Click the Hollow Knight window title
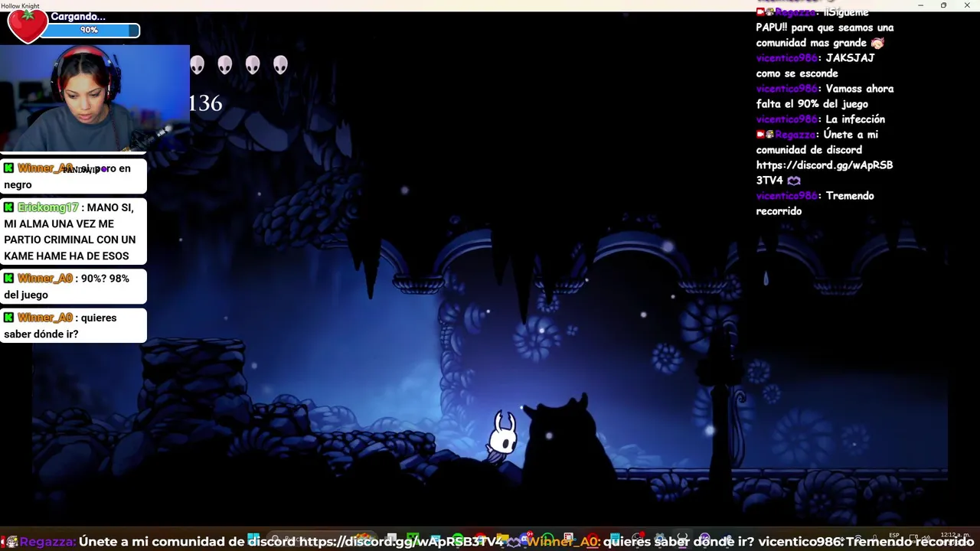Screen dimensions: 980x551 click(21, 5)
